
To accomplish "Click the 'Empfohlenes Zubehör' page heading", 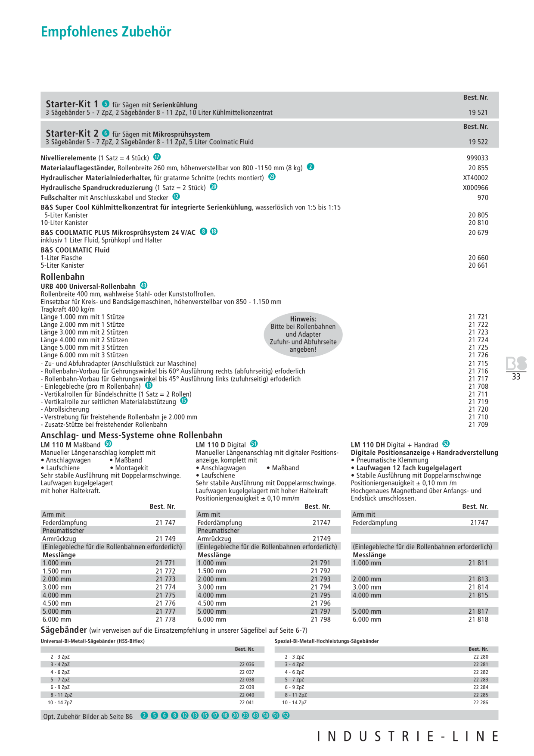I will tap(106, 32).
